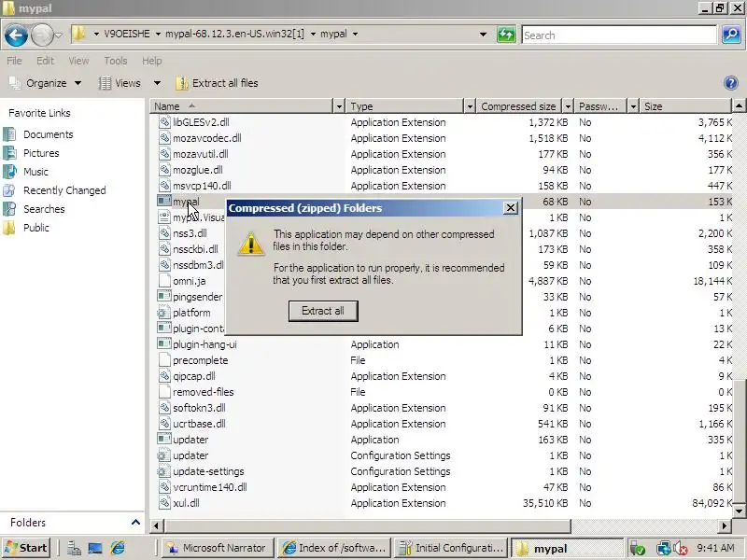Select the libGLESv2.dll file icon
Viewport: 747px width, 560px height.
coord(164,122)
